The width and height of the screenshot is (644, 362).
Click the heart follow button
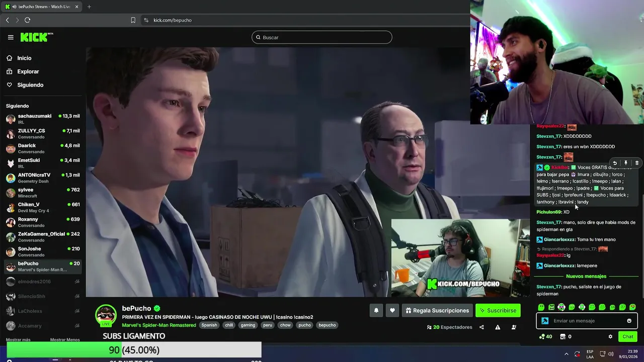392,311
